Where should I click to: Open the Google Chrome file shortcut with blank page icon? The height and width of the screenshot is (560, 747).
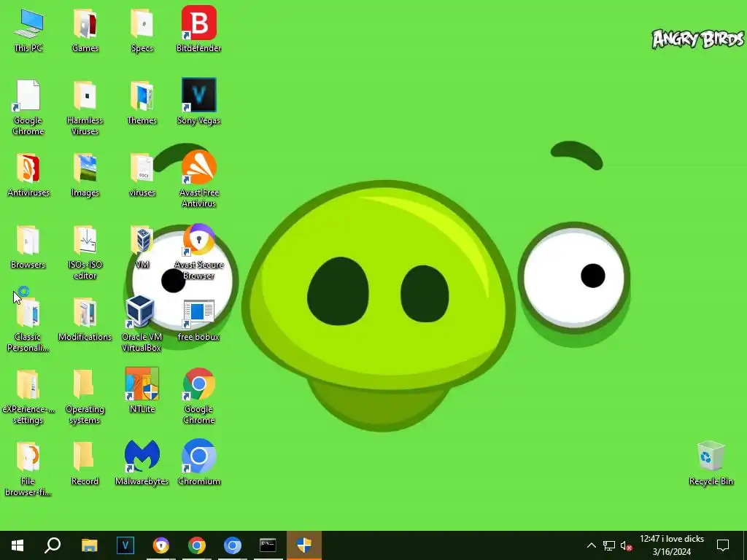point(28,107)
